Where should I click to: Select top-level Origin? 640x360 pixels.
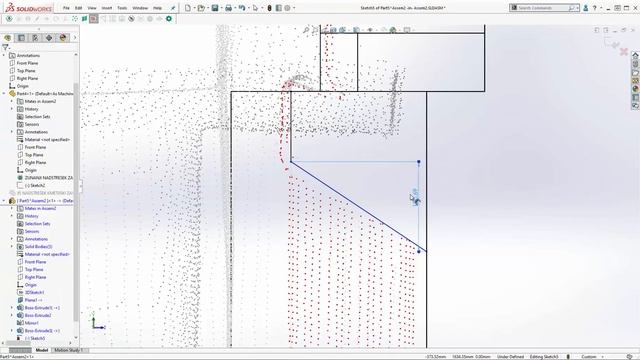[22, 86]
